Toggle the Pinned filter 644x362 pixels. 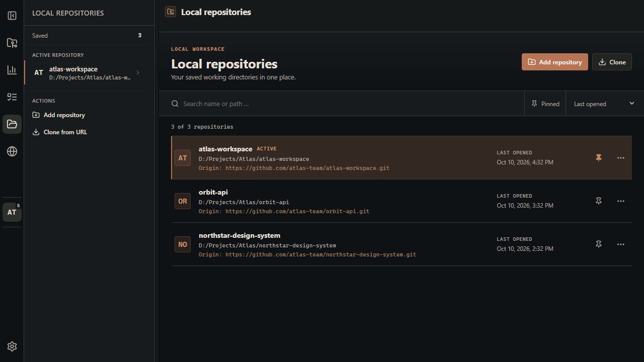(x=545, y=104)
